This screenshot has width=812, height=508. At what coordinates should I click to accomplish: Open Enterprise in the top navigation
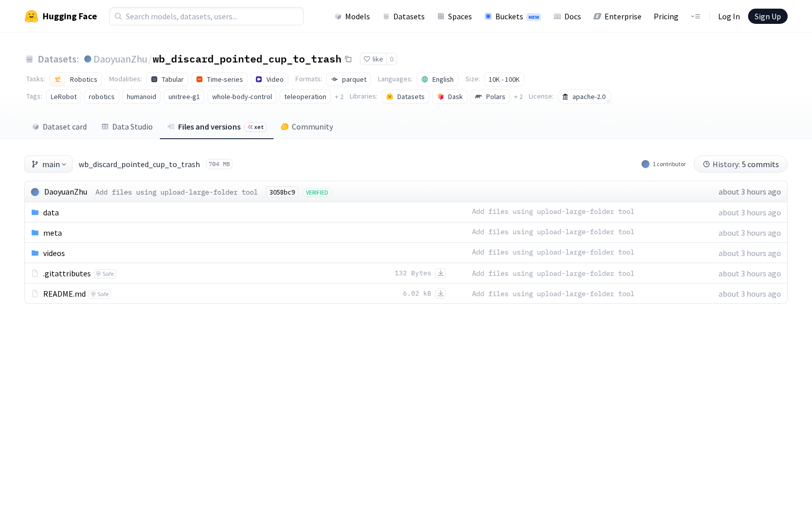tap(617, 16)
